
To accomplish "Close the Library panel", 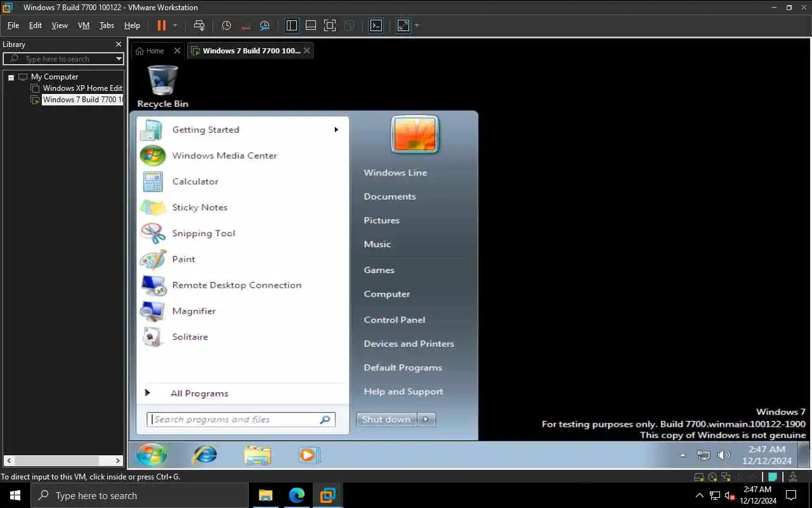I will pyautogui.click(x=118, y=44).
